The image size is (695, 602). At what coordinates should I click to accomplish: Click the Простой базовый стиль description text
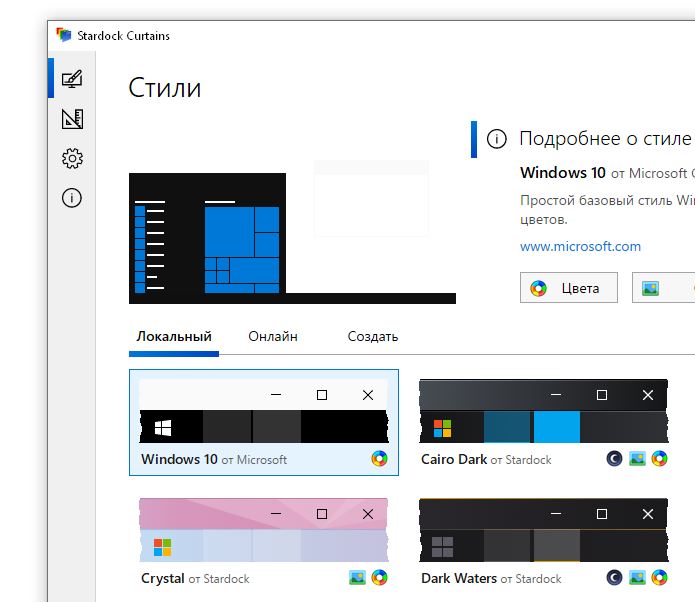[x=607, y=210]
